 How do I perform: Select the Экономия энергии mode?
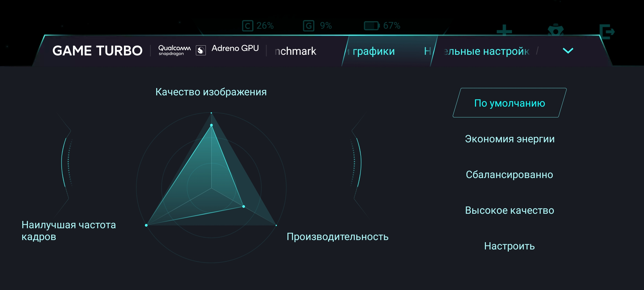[509, 139]
